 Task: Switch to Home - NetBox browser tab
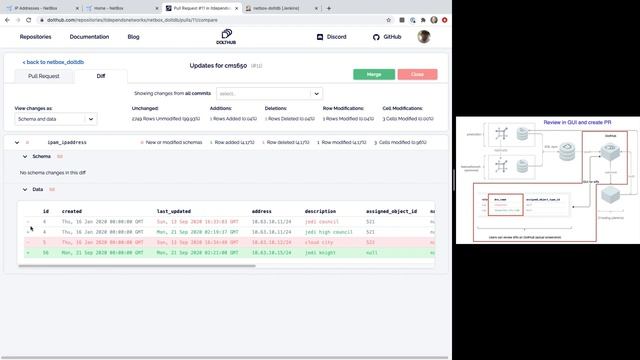tap(122, 8)
